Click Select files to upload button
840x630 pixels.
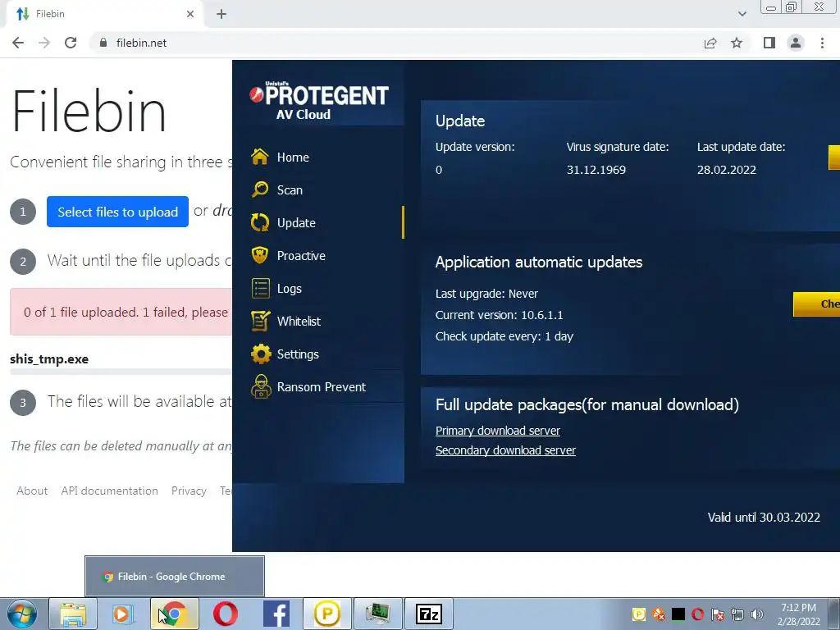117,212
